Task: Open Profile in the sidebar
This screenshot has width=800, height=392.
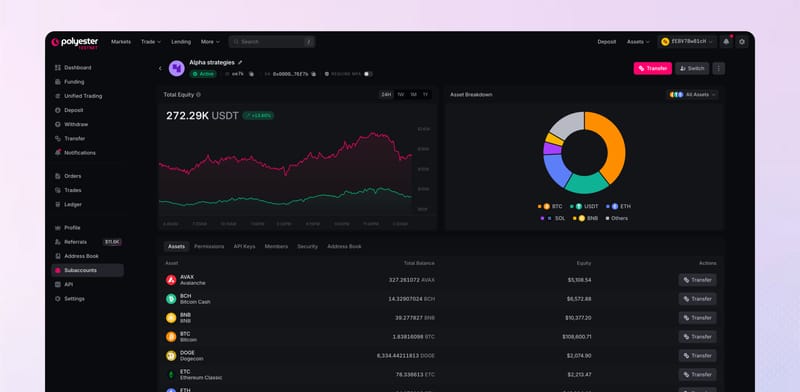Action: 87,228
